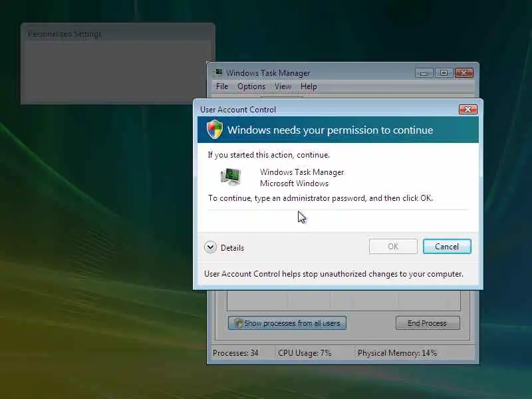Click 'User Account Control helps stop unauthorized changes' text
The height and width of the screenshot is (399, 532).
tap(334, 274)
